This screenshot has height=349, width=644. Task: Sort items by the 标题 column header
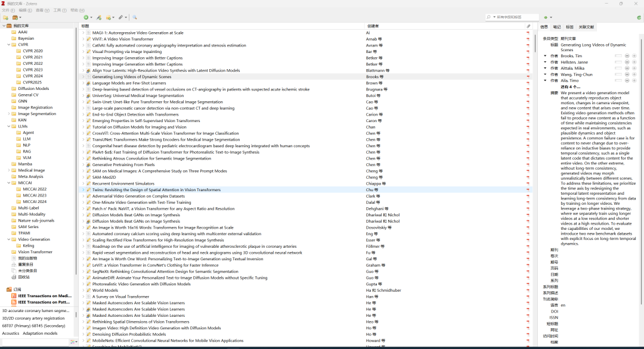[x=222, y=26]
